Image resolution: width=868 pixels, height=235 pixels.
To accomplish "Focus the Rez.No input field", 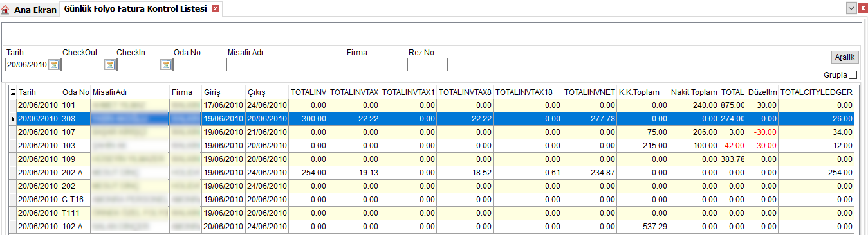I will [427, 64].
